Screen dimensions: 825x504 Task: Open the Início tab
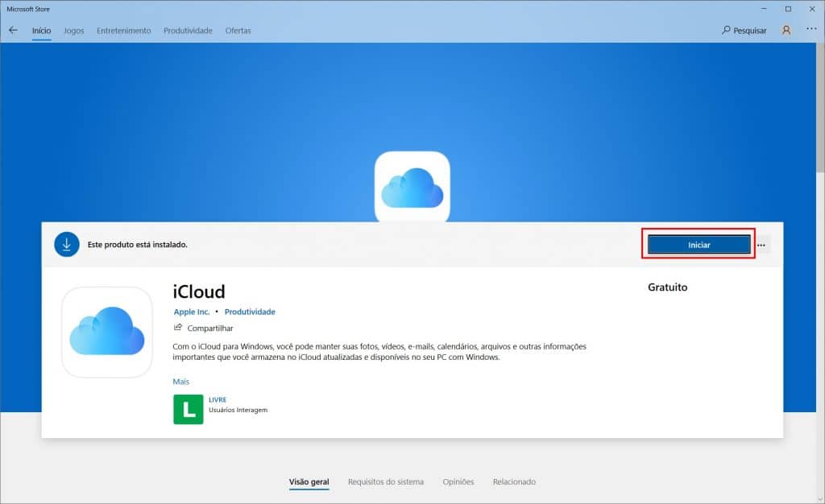[42, 31]
